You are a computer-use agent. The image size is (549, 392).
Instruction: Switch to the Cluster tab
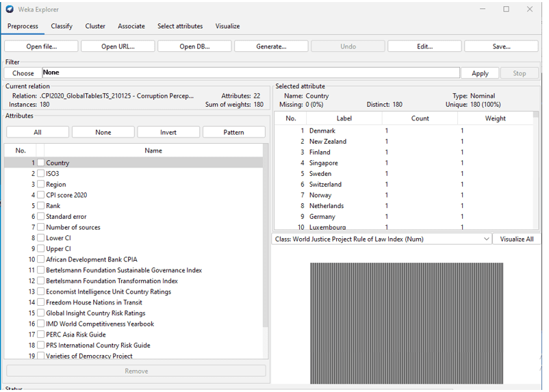tap(95, 26)
